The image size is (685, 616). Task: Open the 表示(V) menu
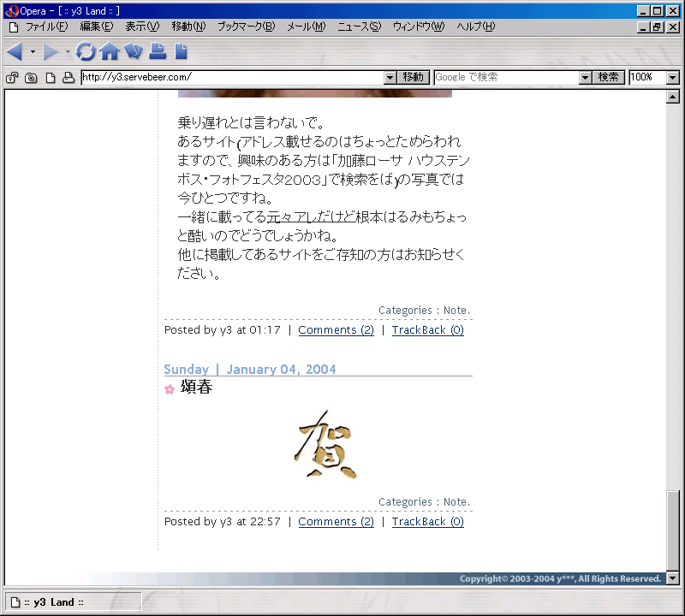142,27
